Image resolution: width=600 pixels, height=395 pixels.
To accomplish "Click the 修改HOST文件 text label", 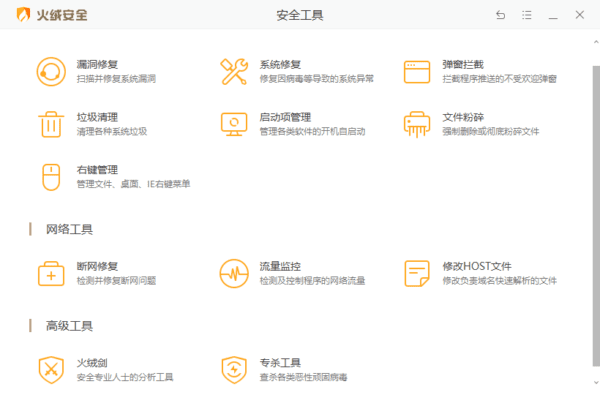I will 477,266.
